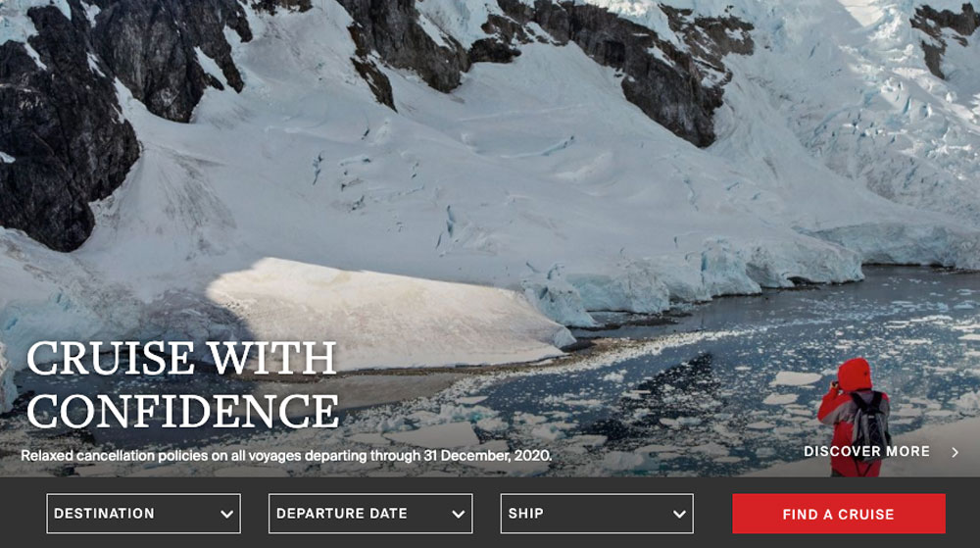The width and height of the screenshot is (980, 548).
Task: Click the word CONFIDENCE in the headline
Action: coord(182,411)
